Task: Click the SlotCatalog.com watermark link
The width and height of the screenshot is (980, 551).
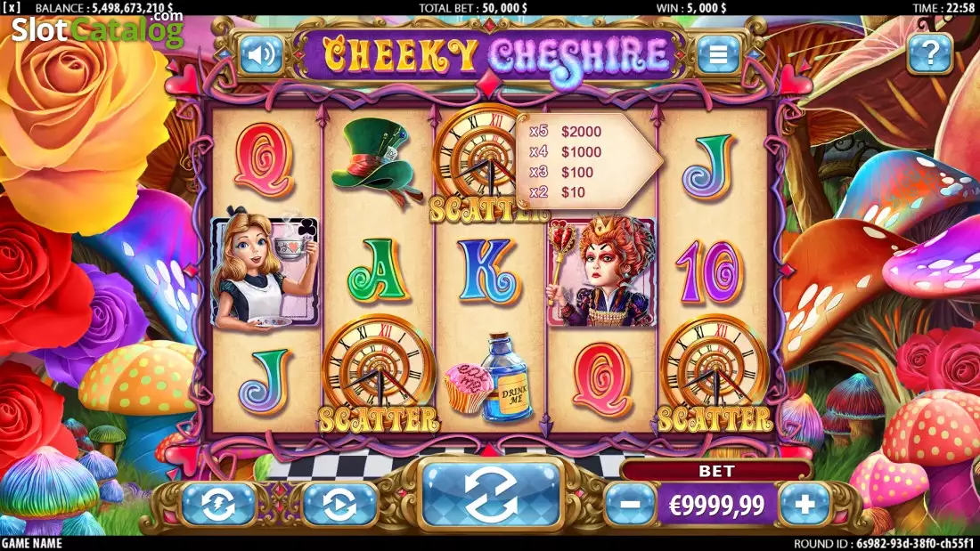Action: pyautogui.click(x=97, y=28)
